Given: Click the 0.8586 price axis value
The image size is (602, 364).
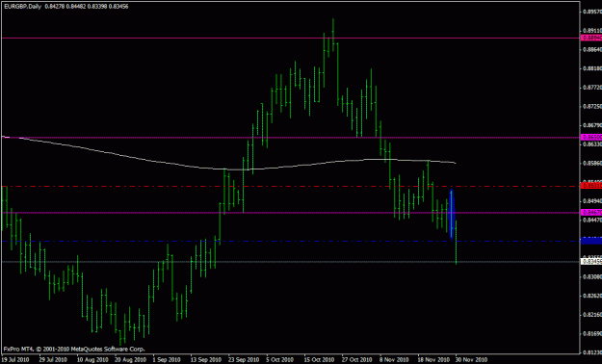Looking at the screenshot, I should pos(592,163).
